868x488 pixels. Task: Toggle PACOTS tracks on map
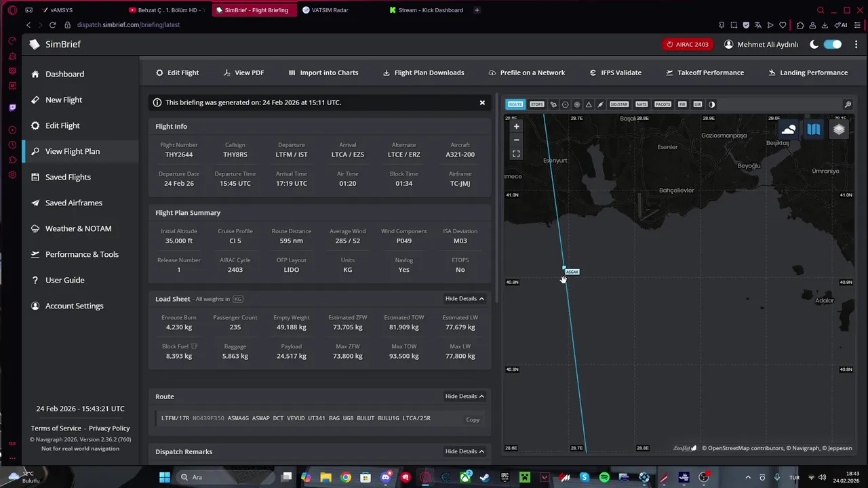click(x=663, y=104)
